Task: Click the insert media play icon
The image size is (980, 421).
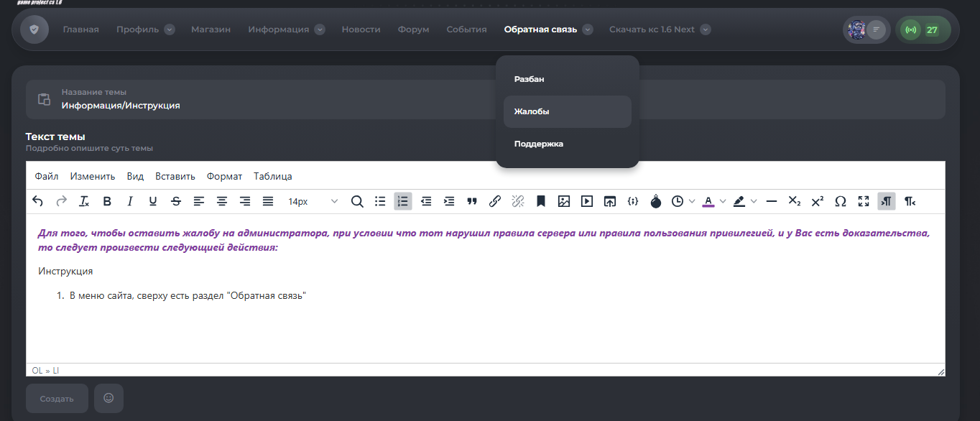Action: (587, 202)
